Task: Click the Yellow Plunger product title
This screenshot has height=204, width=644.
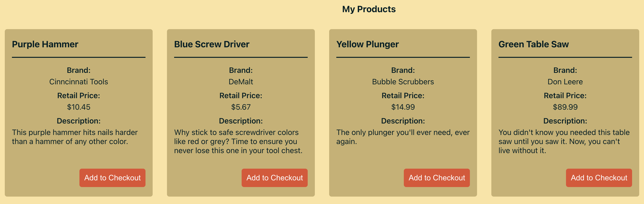Action: tap(368, 44)
